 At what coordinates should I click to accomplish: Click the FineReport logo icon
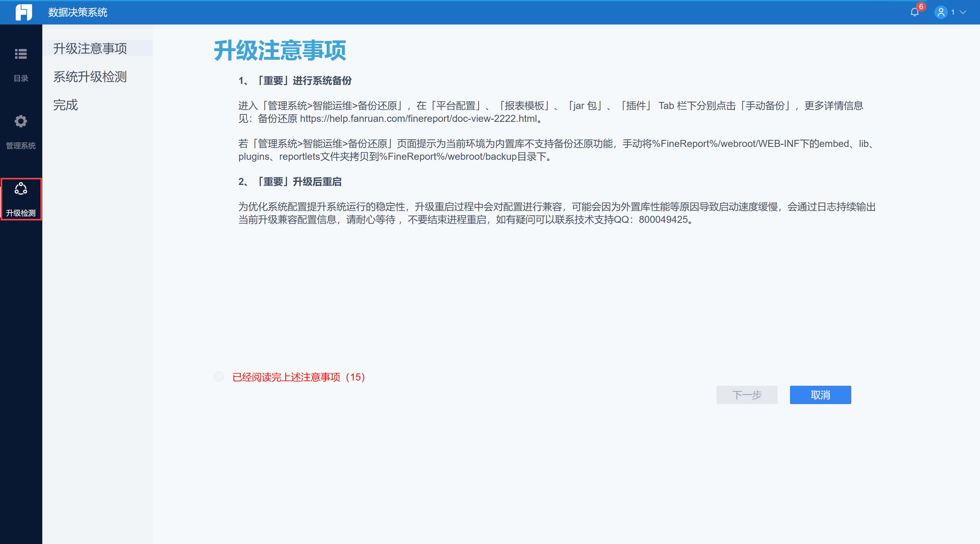tap(24, 12)
